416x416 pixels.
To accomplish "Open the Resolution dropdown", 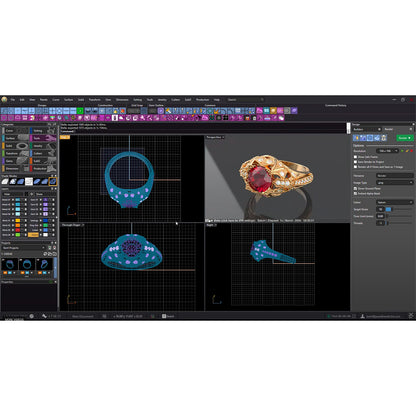I will coord(387,151).
